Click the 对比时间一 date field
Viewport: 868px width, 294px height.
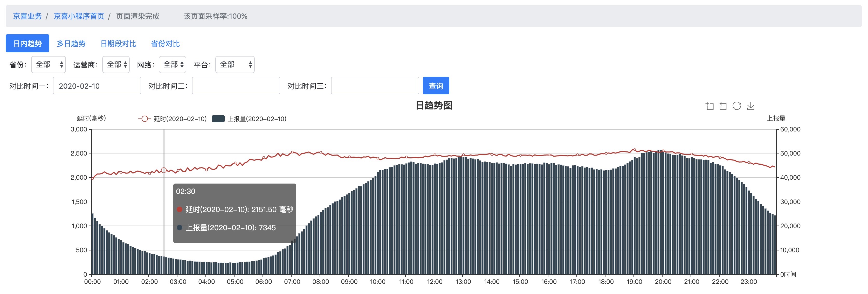[x=97, y=86]
